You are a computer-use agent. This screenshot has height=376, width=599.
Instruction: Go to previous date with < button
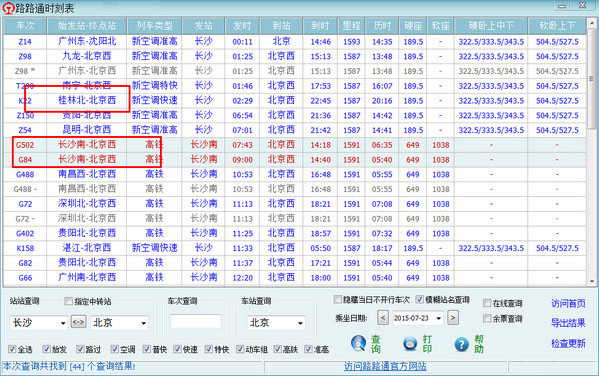(383, 318)
